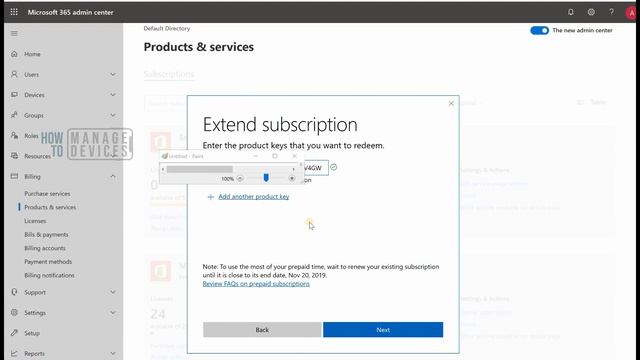Close the Extend subscription dialog

[x=451, y=104]
